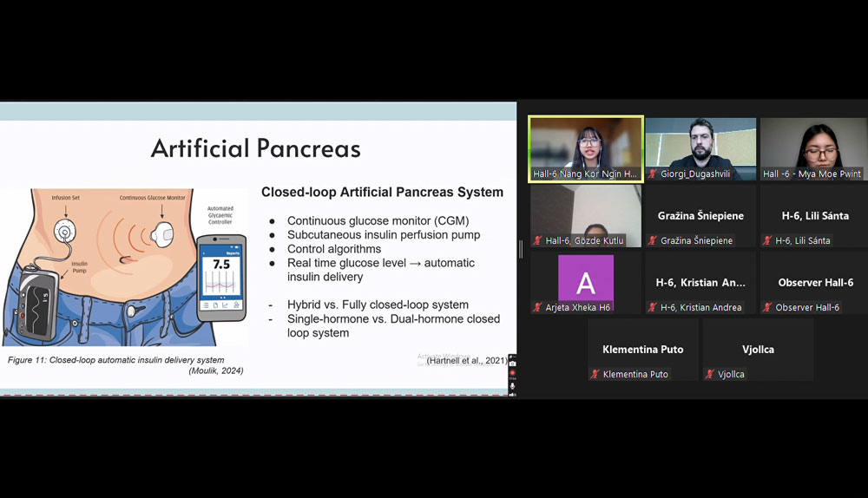The height and width of the screenshot is (498, 868).
Task: Click muted mic icon beside H-6, Lili Sánta label
Action: point(767,241)
